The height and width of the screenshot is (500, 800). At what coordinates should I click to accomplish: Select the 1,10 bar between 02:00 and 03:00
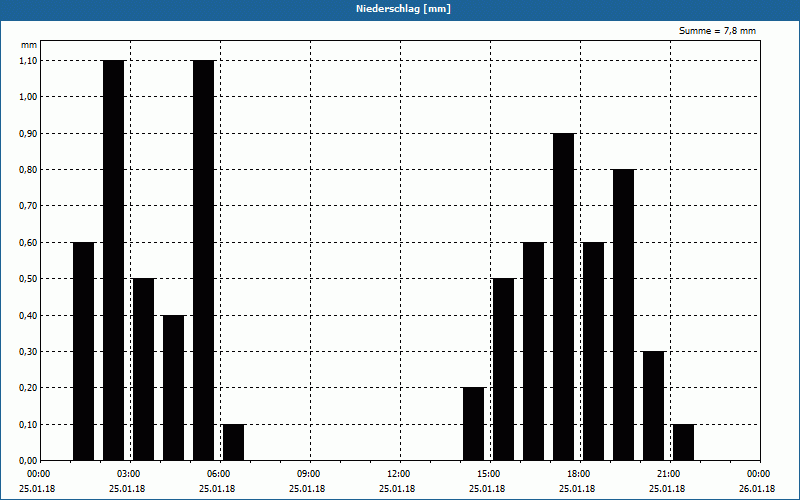click(114, 261)
